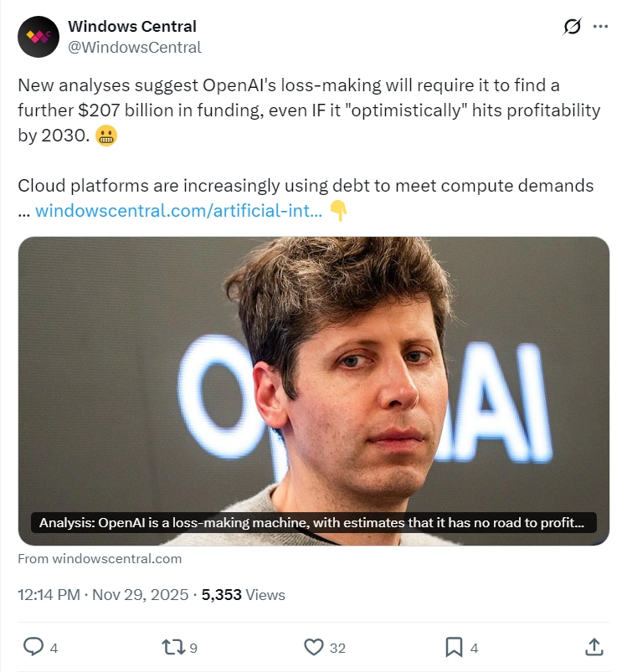627x672 pixels.
Task: Click the From windowscentral.com source link
Action: click(100, 558)
